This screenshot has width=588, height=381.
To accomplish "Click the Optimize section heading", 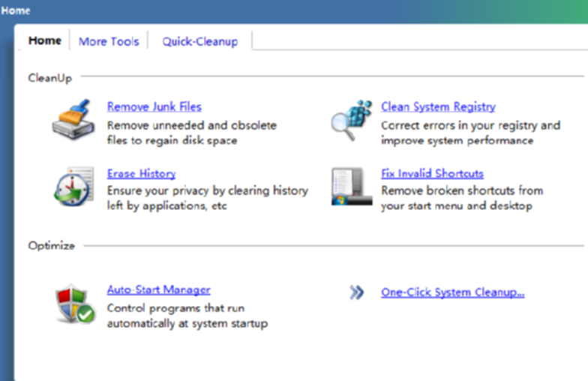I will 51,246.
